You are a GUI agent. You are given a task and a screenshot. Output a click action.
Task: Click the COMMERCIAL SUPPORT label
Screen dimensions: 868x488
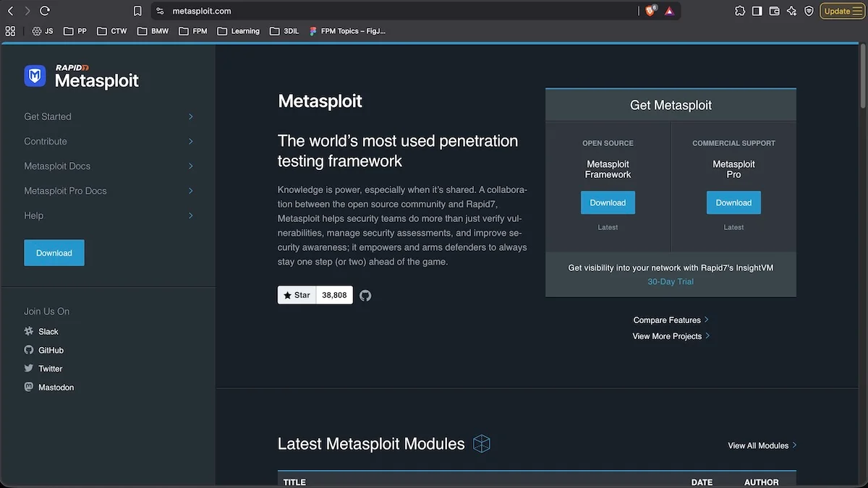click(733, 143)
